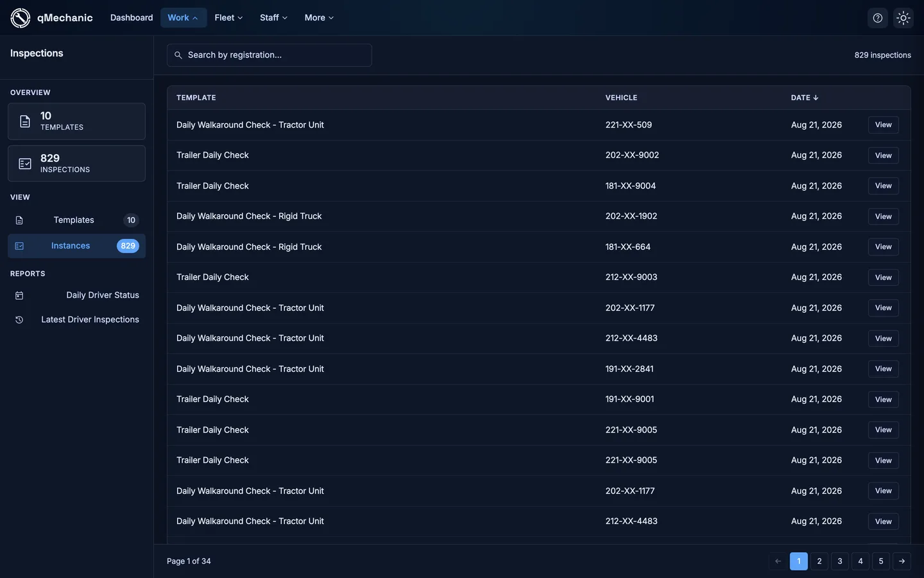Click the Templates sidebar file icon
This screenshot has height=578, width=924.
pyautogui.click(x=19, y=220)
